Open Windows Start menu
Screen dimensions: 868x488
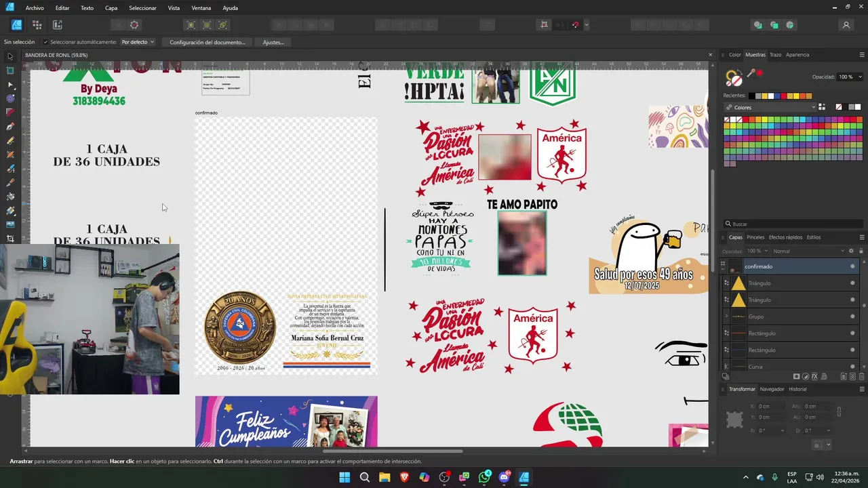tap(344, 477)
